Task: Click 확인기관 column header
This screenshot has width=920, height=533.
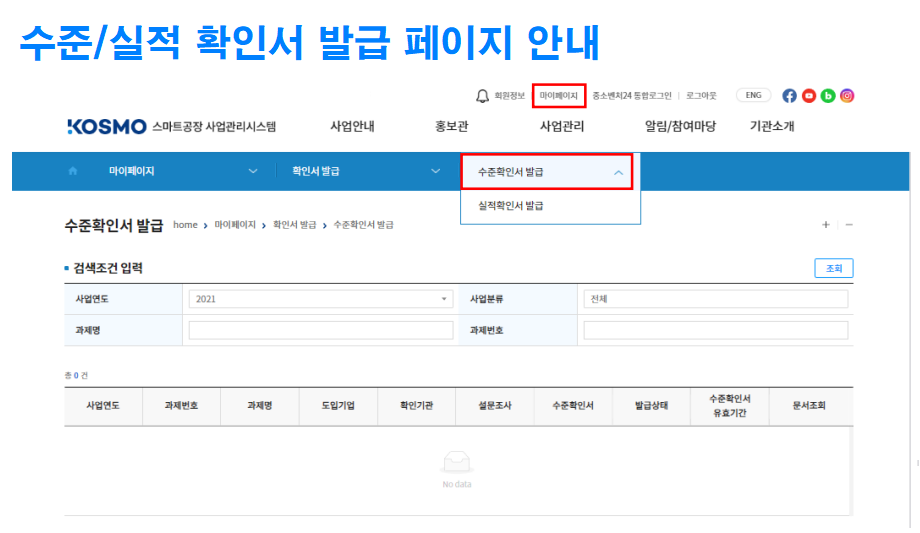Action: (417, 406)
